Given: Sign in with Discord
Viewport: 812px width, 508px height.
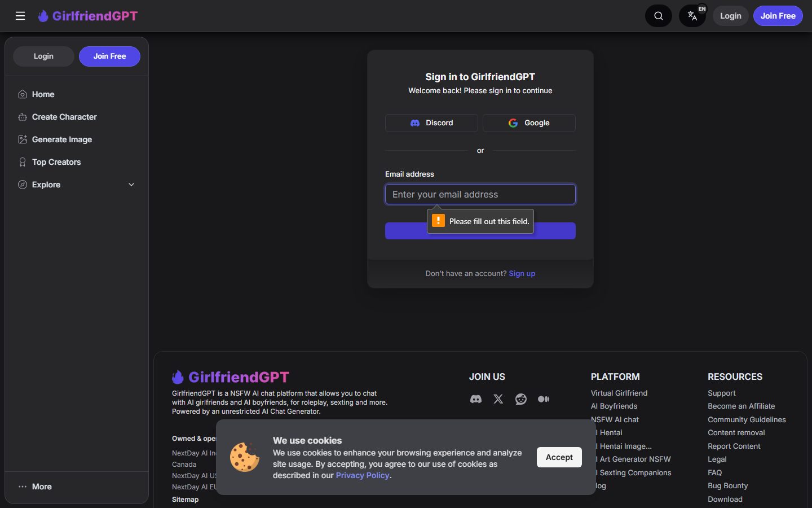Looking at the screenshot, I should point(431,123).
